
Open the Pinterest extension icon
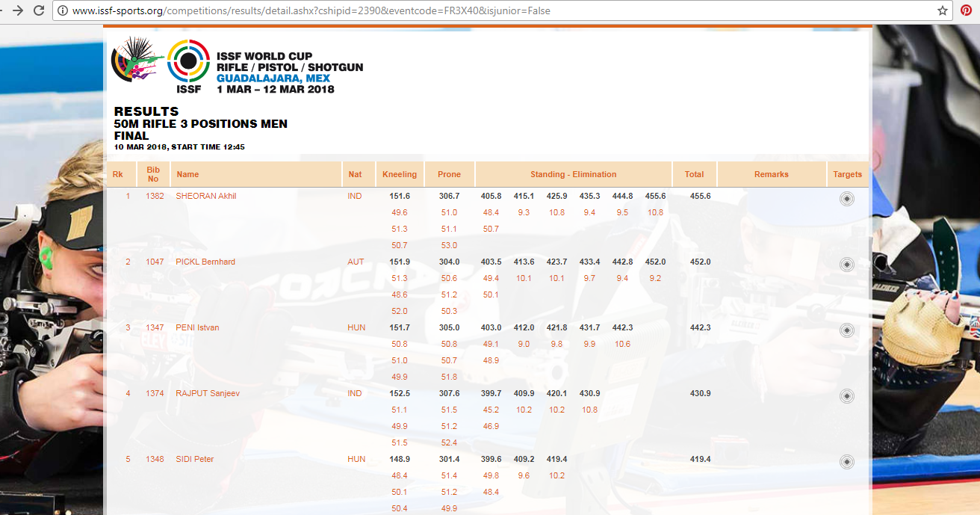tap(967, 11)
